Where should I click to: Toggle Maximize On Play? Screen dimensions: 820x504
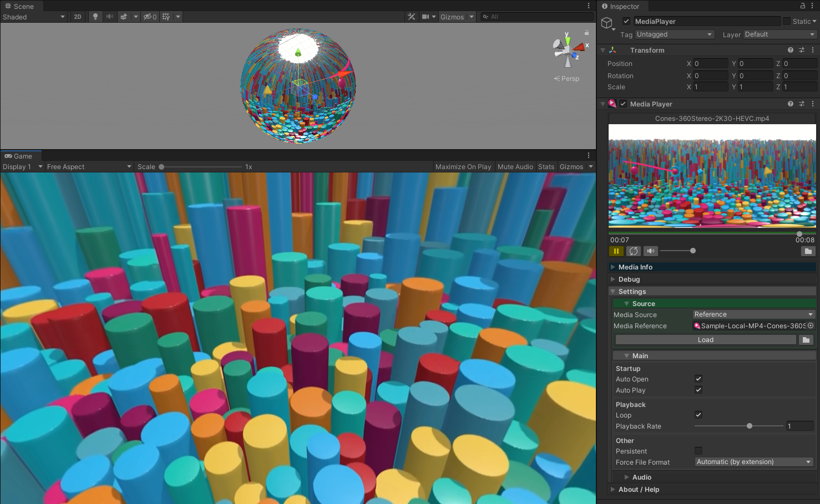click(463, 166)
